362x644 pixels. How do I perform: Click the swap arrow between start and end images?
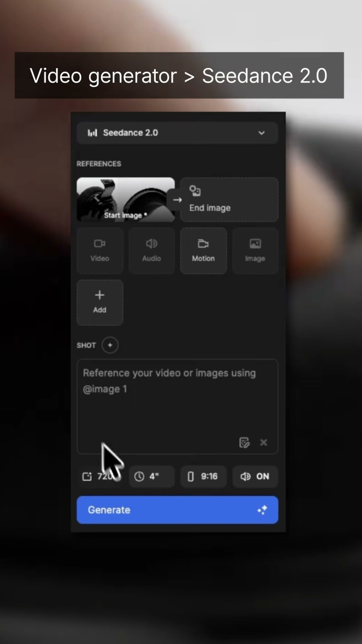tap(177, 200)
